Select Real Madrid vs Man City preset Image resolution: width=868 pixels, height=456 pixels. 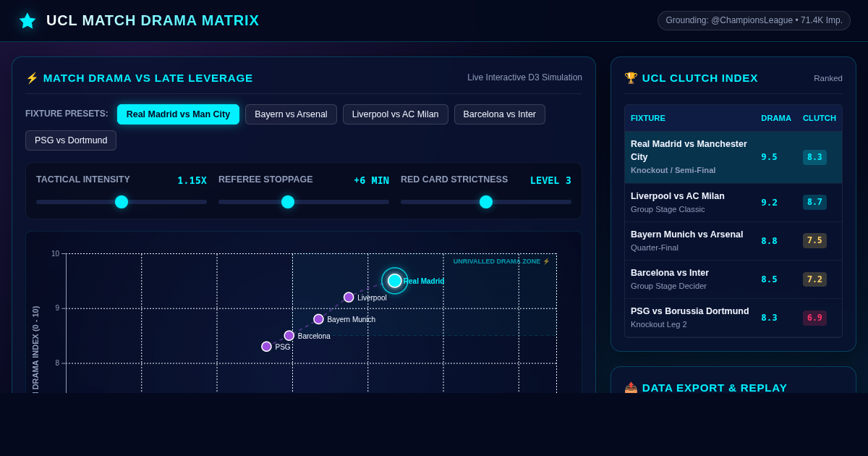point(178,114)
